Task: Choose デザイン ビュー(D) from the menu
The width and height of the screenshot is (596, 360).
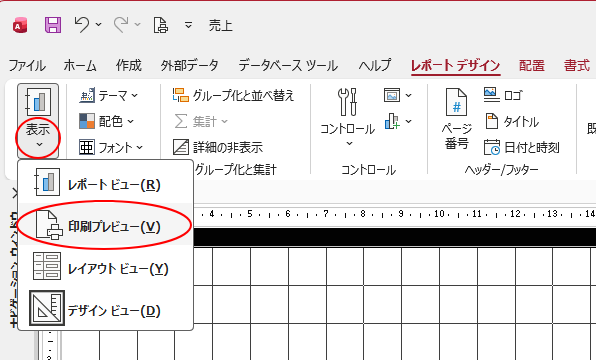Action: click(106, 309)
